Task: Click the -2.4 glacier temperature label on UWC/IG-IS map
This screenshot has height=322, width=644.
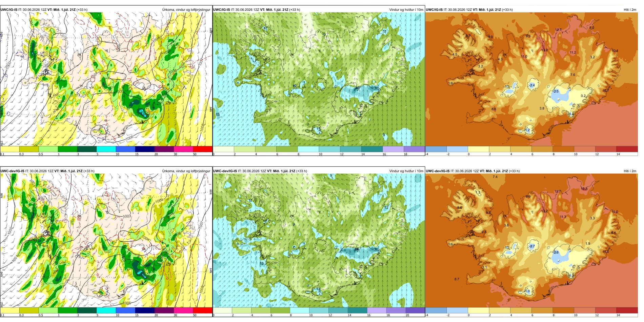Action: (x=532, y=85)
